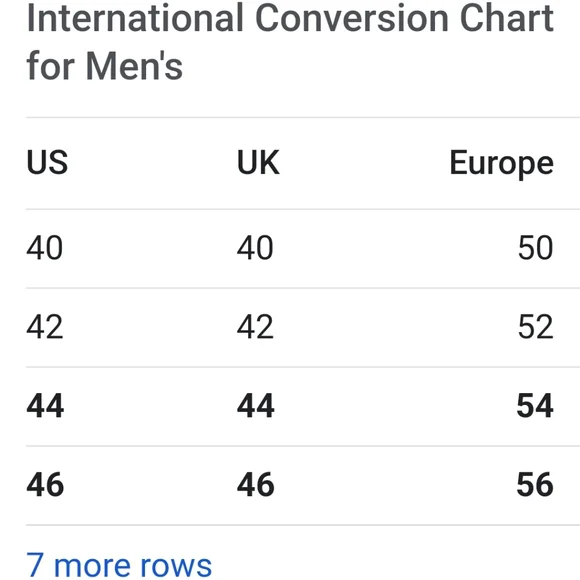Click Europe size 52 cell
Screen dimensions: 580x580
click(x=536, y=327)
